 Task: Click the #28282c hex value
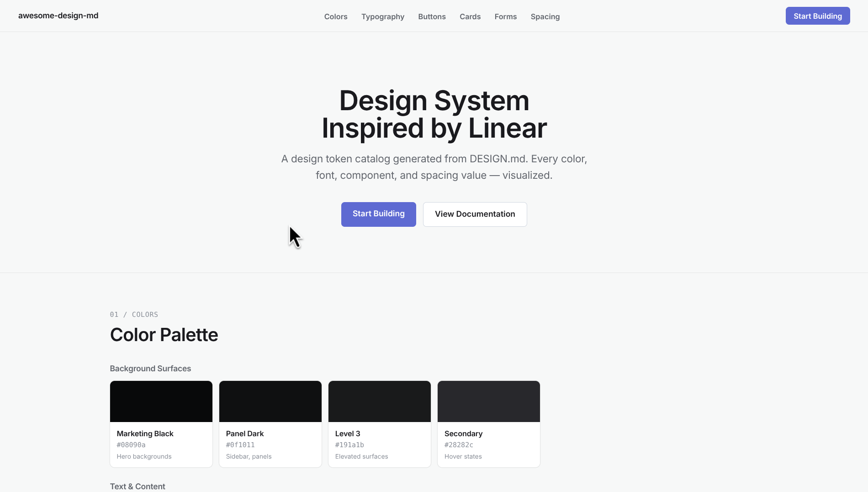click(x=459, y=445)
